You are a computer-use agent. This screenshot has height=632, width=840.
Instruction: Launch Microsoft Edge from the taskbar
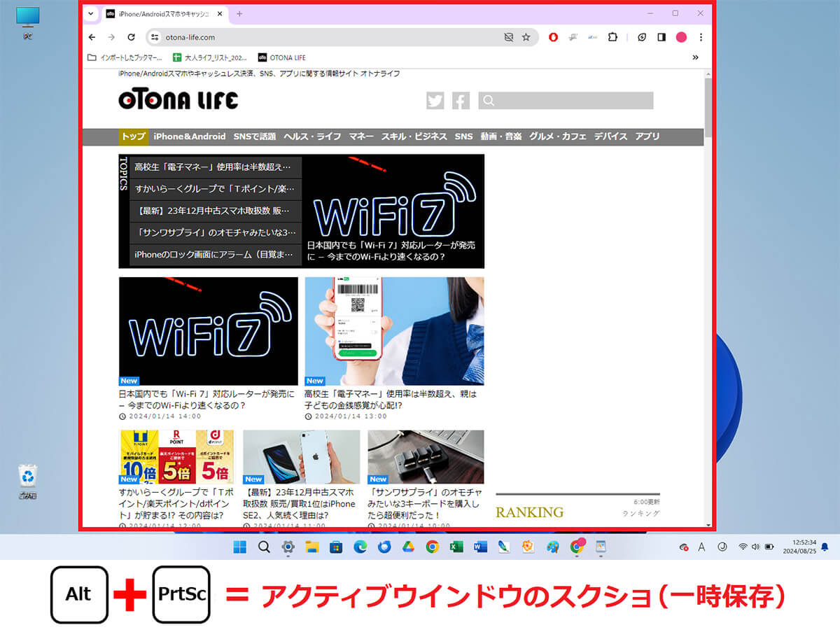(x=360, y=547)
